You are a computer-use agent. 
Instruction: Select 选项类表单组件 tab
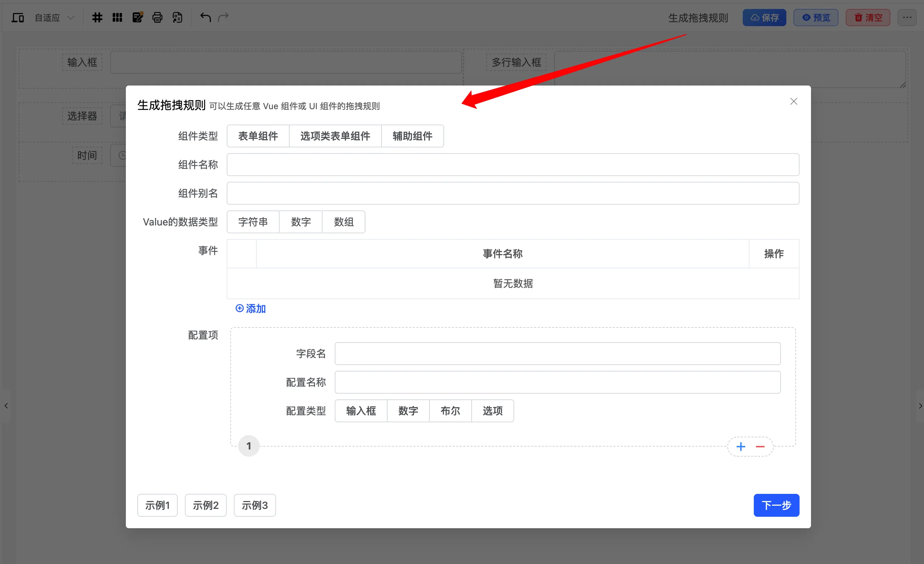tap(335, 136)
